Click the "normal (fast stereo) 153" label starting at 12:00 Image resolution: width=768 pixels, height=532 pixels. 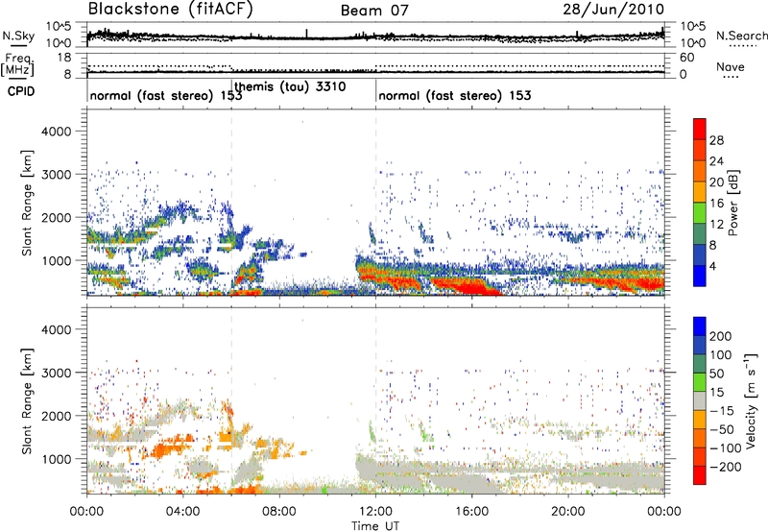click(454, 95)
